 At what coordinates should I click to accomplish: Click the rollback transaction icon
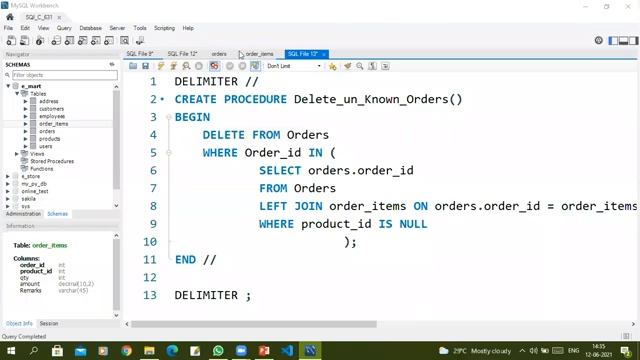[242, 66]
